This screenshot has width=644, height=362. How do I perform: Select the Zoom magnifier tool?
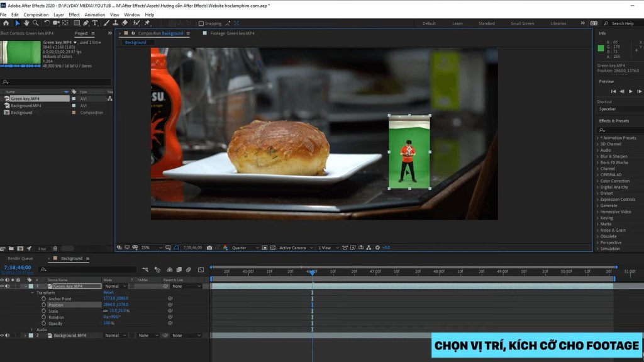pos(36,23)
